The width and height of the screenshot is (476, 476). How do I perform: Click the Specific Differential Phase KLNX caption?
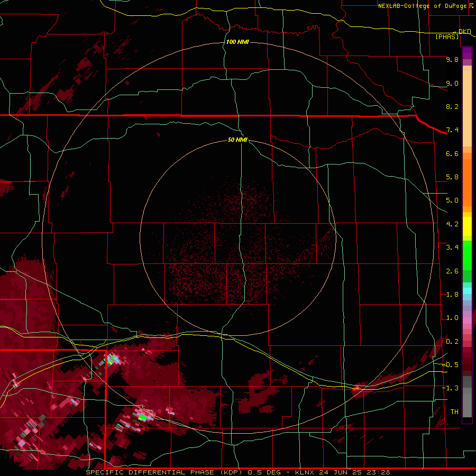coord(237,472)
